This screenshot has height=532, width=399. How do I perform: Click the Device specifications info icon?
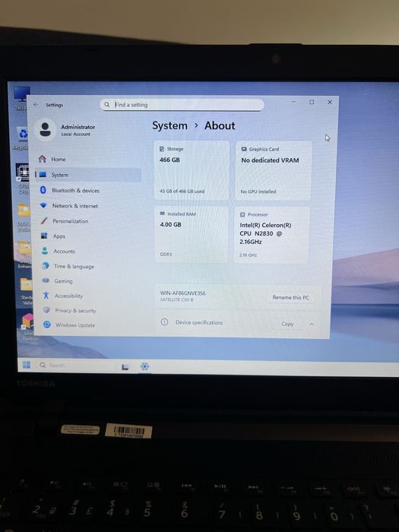[x=164, y=322]
